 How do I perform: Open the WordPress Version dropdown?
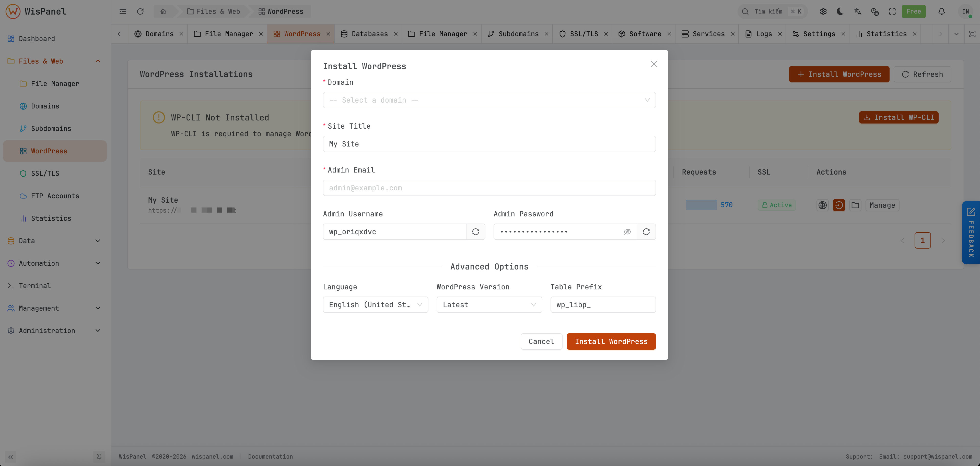click(489, 304)
